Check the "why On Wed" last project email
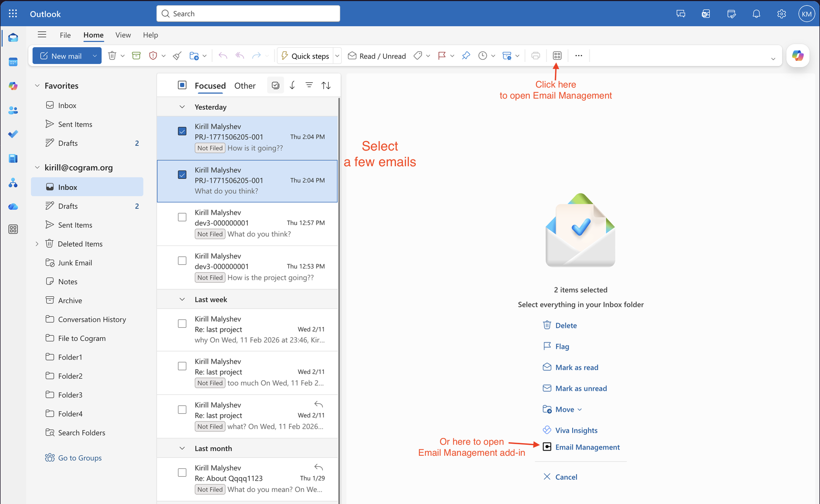Viewport: 820px width, 504px height. coord(182,324)
